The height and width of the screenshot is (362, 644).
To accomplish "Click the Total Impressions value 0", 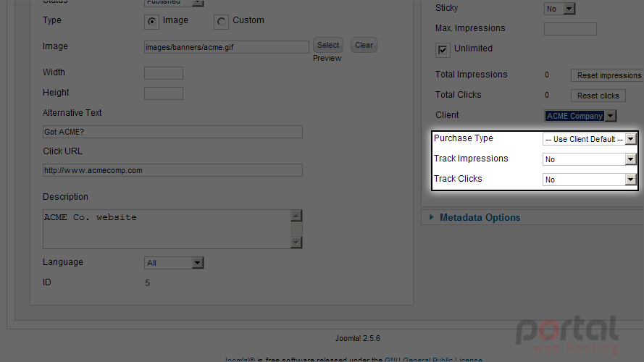I will point(547,75).
